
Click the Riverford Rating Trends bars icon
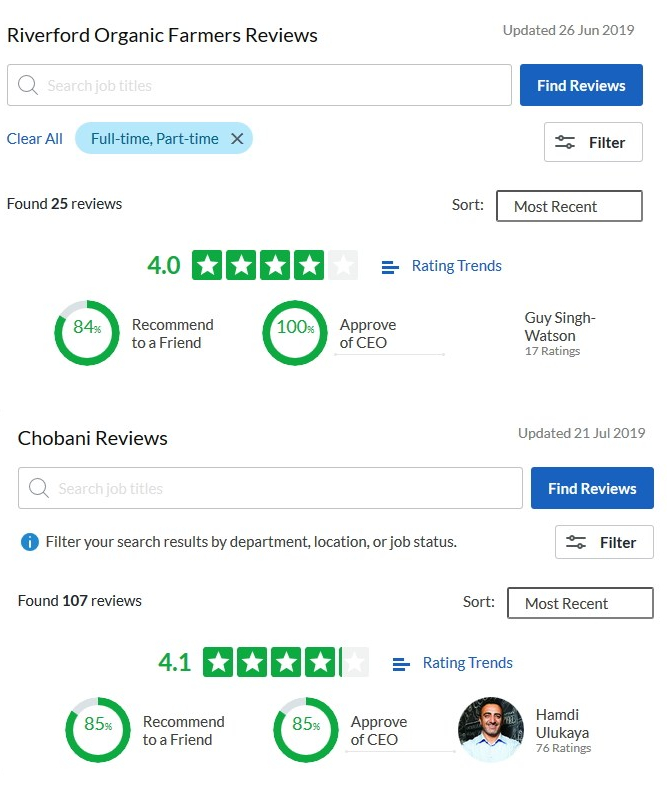click(x=390, y=267)
